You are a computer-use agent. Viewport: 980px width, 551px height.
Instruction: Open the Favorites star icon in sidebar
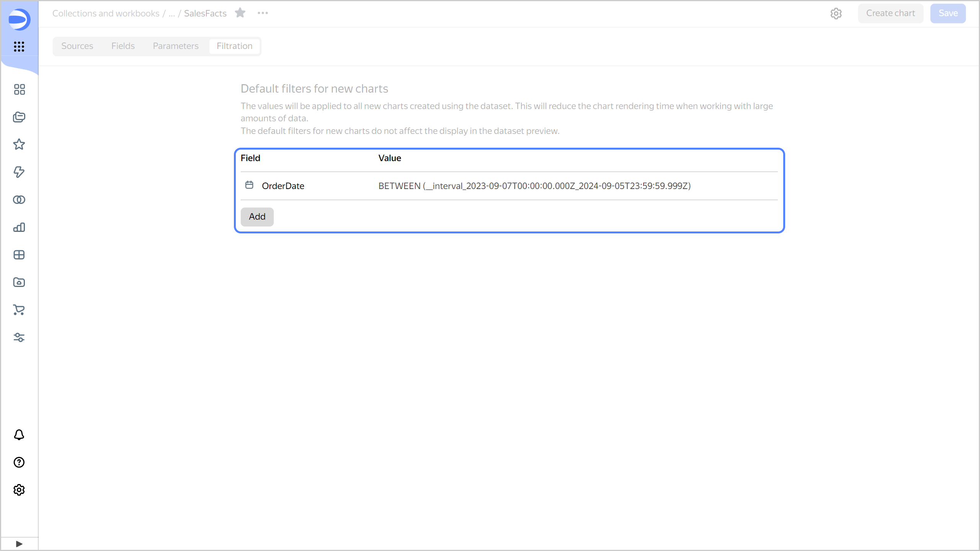[19, 144]
